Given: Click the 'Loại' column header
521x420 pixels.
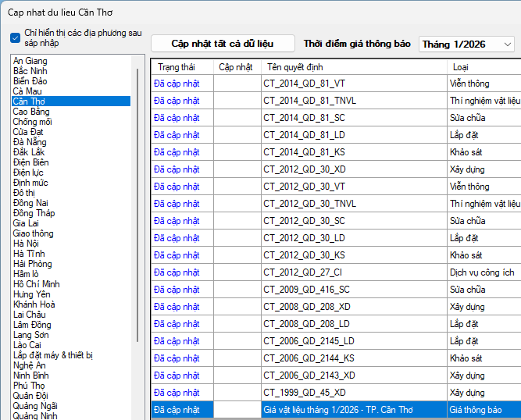Looking at the screenshot, I should [x=461, y=67].
